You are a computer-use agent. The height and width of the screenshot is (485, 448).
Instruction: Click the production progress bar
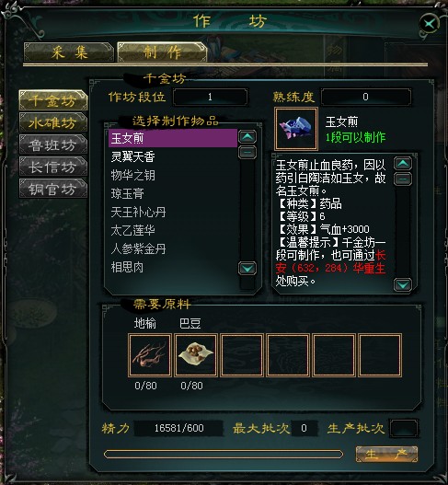[224, 454]
